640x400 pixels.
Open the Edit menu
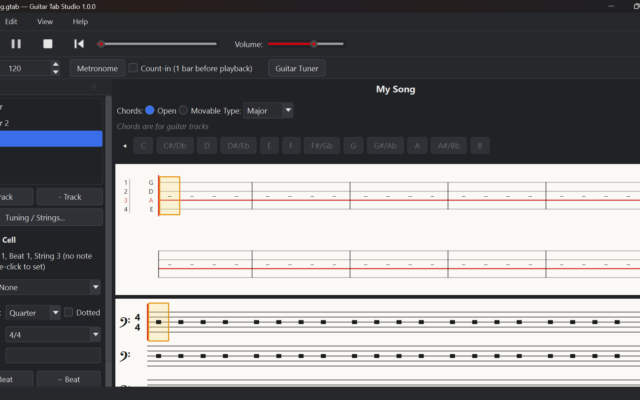click(11, 22)
